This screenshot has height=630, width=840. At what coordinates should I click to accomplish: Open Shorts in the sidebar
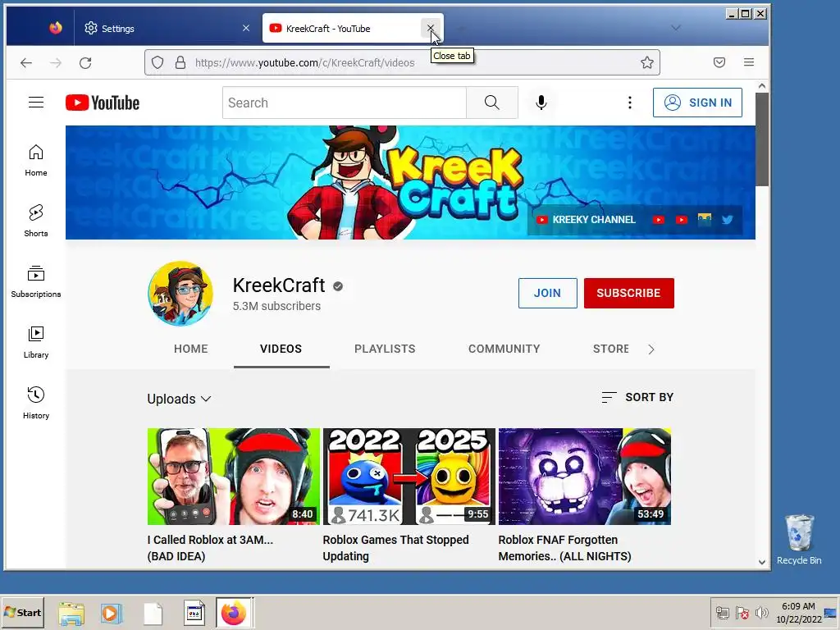click(x=36, y=221)
